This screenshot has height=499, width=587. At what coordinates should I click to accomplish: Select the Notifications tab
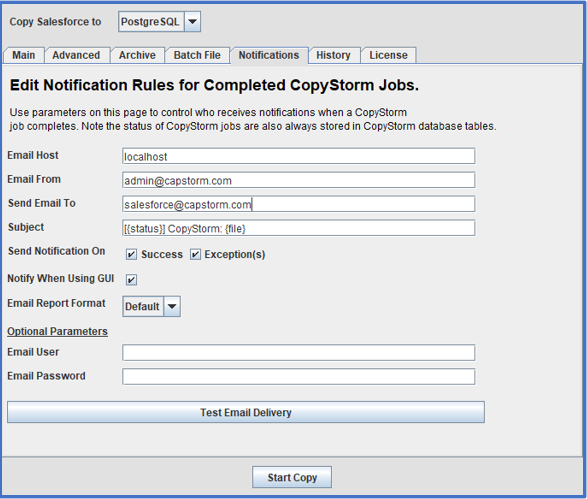pyautogui.click(x=269, y=55)
